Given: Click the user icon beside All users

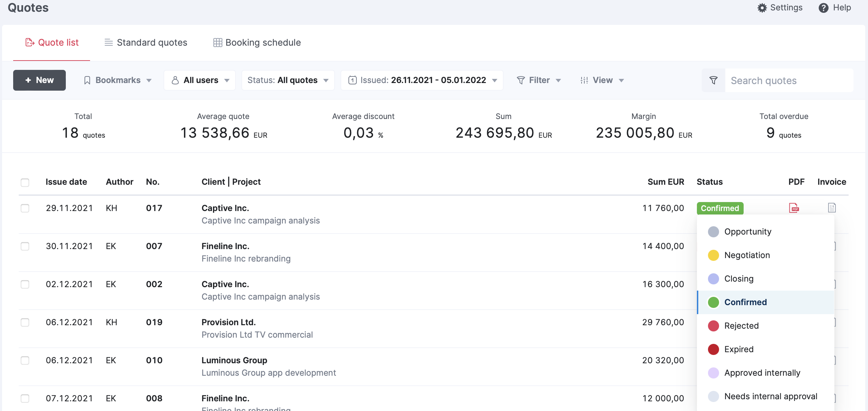Looking at the screenshot, I should tap(175, 80).
